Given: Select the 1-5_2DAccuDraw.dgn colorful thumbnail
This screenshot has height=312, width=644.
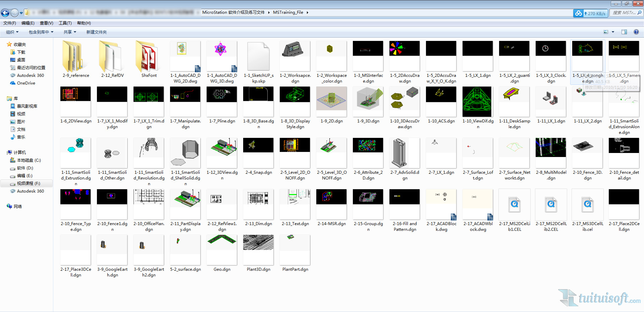Looking at the screenshot, I should 405,49.
